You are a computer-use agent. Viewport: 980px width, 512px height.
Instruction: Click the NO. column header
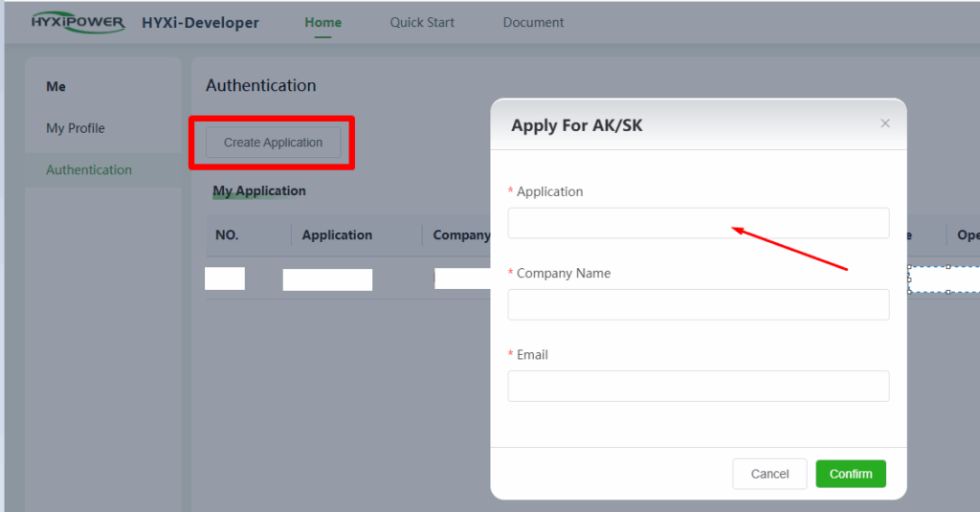click(x=227, y=234)
